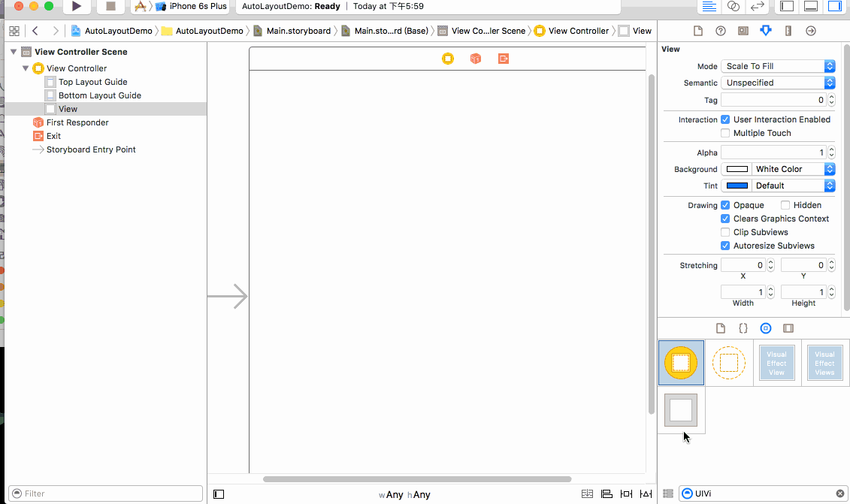Open the Align constraints tool

[606, 494]
